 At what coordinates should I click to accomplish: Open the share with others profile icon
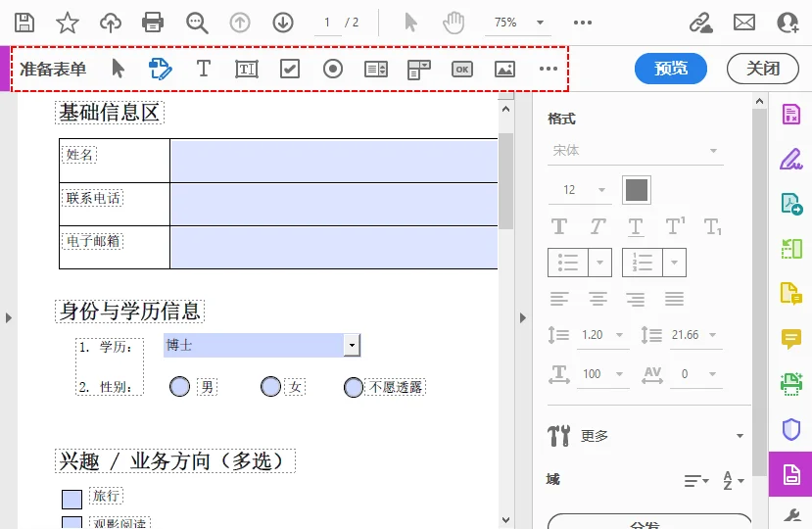788,23
